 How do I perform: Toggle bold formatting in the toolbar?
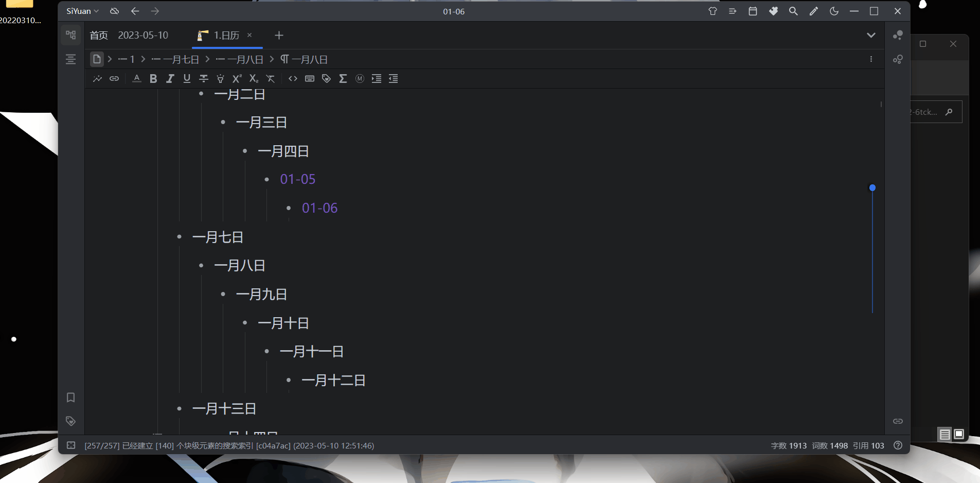pos(153,78)
